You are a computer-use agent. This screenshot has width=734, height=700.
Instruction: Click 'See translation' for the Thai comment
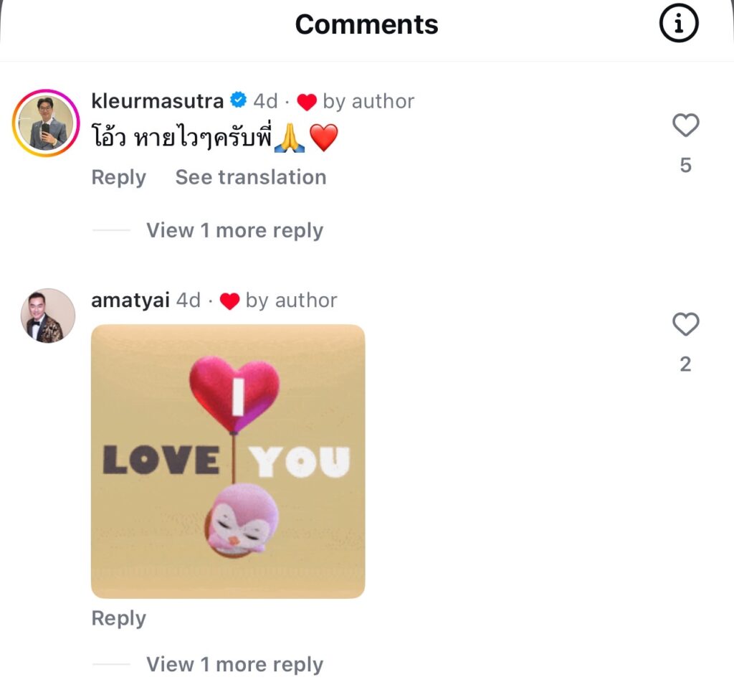tap(250, 177)
